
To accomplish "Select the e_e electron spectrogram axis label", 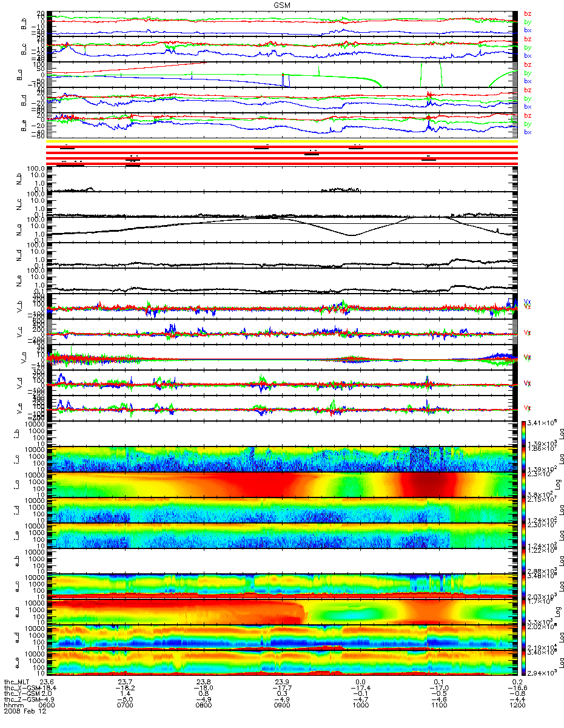I will (18, 663).
